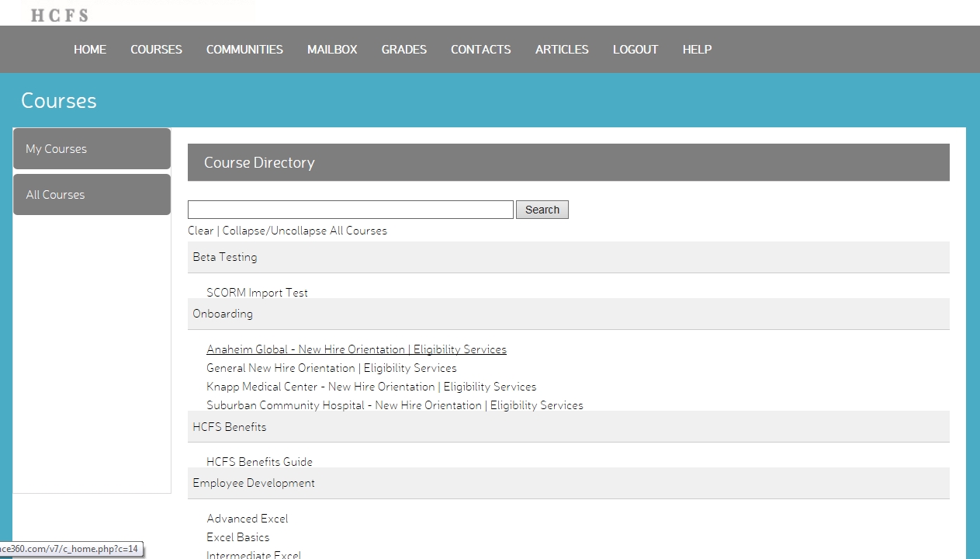Go to COURSES in navigation bar
Image resolution: width=980 pixels, height=559 pixels.
click(x=156, y=50)
